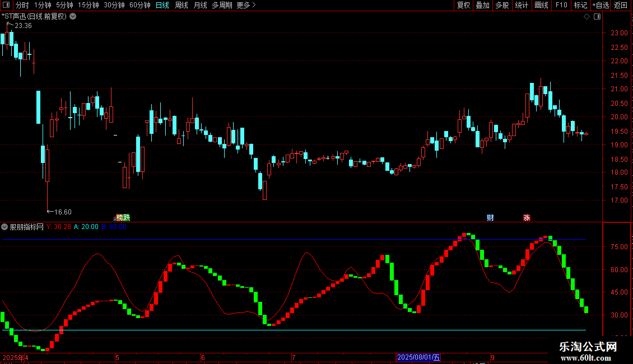Click the 榜跌 event marker icon

(123, 217)
